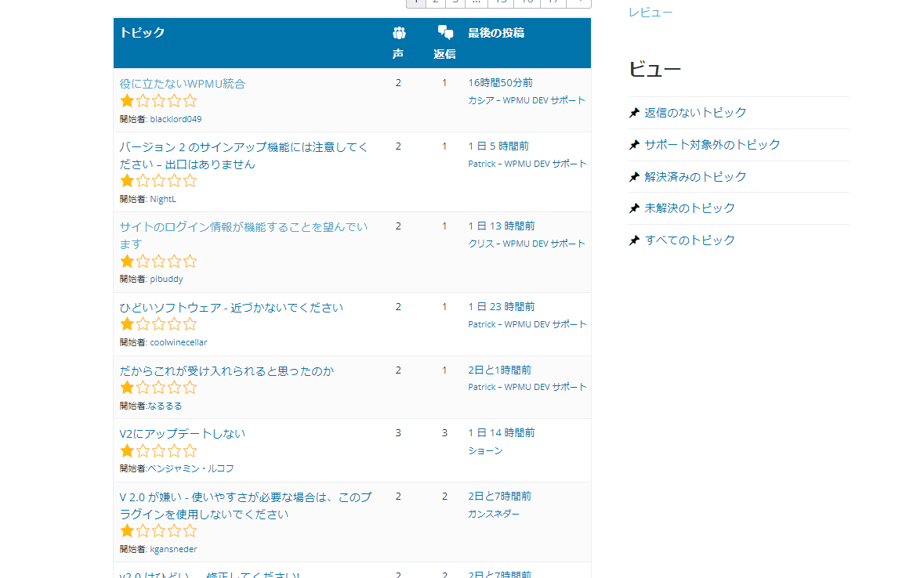Click author name pibuddy
This screenshot has width=924, height=578.
click(x=166, y=280)
